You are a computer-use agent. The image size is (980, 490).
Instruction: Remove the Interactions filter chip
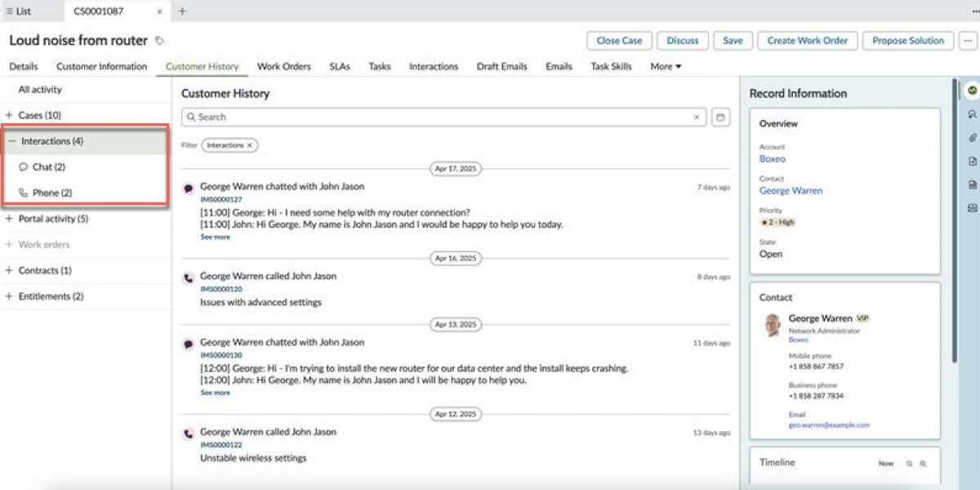(x=250, y=145)
